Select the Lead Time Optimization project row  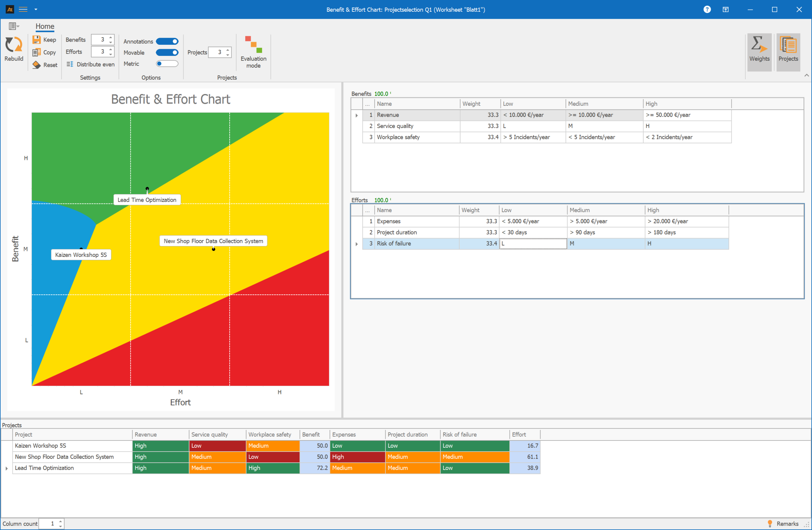click(276, 468)
